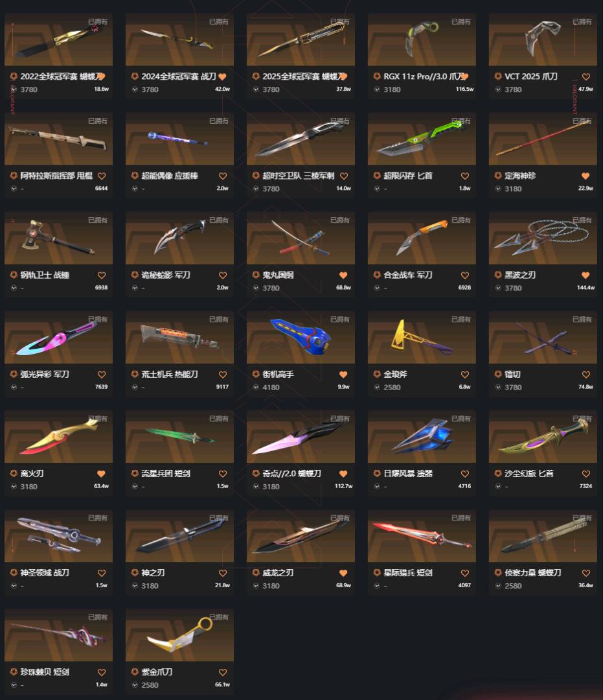
Task: Click the VP currency icon under 威龙之刃
Action: pyautogui.click(x=256, y=586)
